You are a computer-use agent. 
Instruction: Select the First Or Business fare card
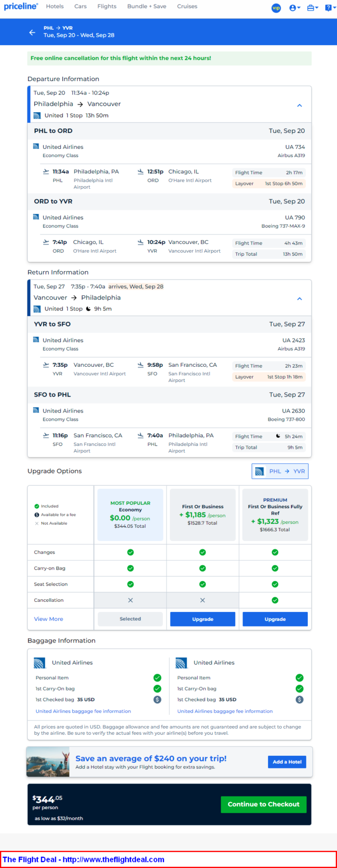[203, 515]
